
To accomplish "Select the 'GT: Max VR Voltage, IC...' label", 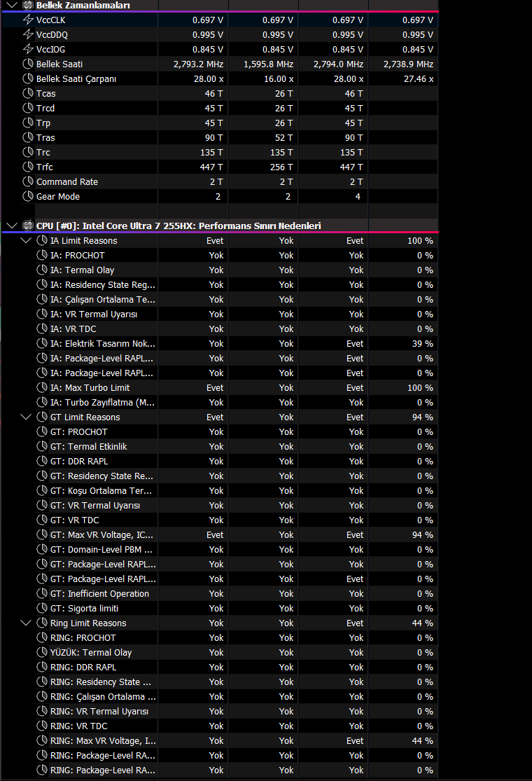I will 101,535.
